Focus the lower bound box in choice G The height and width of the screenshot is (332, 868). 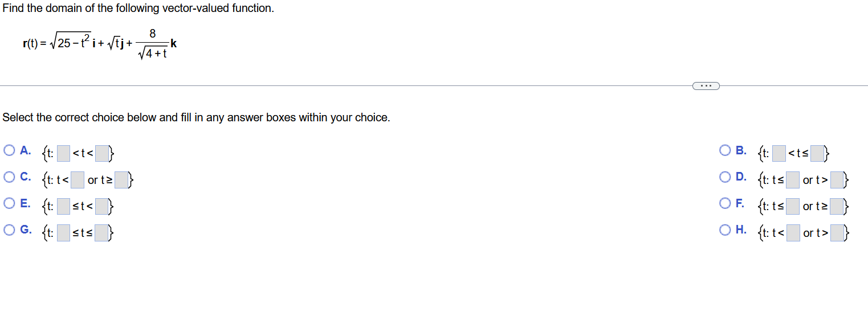click(63, 233)
